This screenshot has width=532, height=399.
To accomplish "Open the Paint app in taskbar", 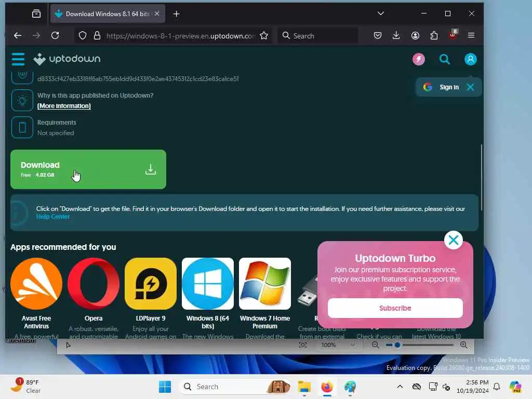I will tap(350, 387).
